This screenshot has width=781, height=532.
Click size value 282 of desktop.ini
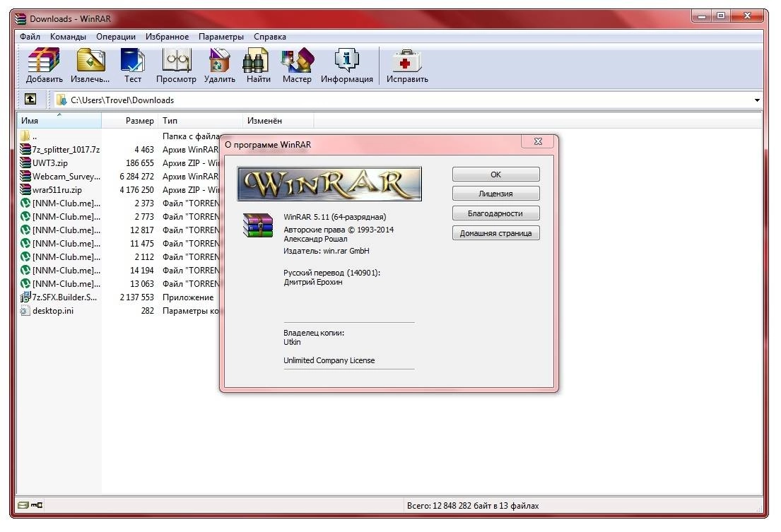tap(148, 311)
